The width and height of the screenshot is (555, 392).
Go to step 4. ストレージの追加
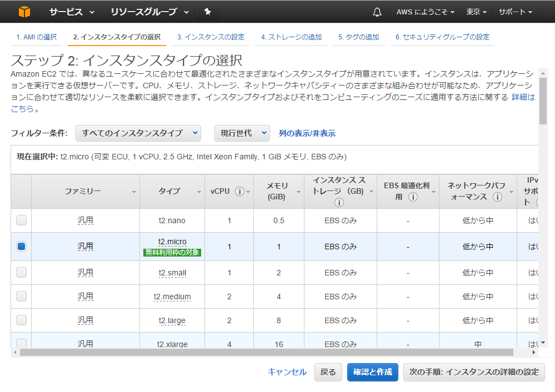click(x=291, y=37)
